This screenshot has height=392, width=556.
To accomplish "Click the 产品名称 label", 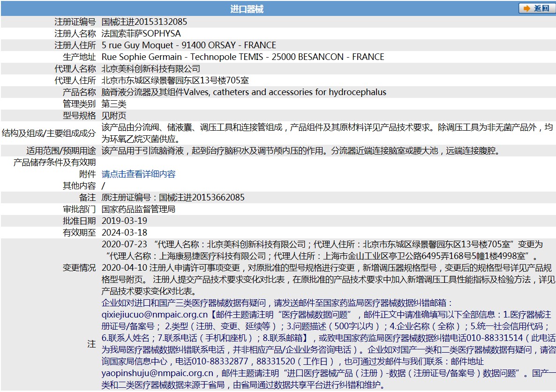I will click(x=79, y=92).
